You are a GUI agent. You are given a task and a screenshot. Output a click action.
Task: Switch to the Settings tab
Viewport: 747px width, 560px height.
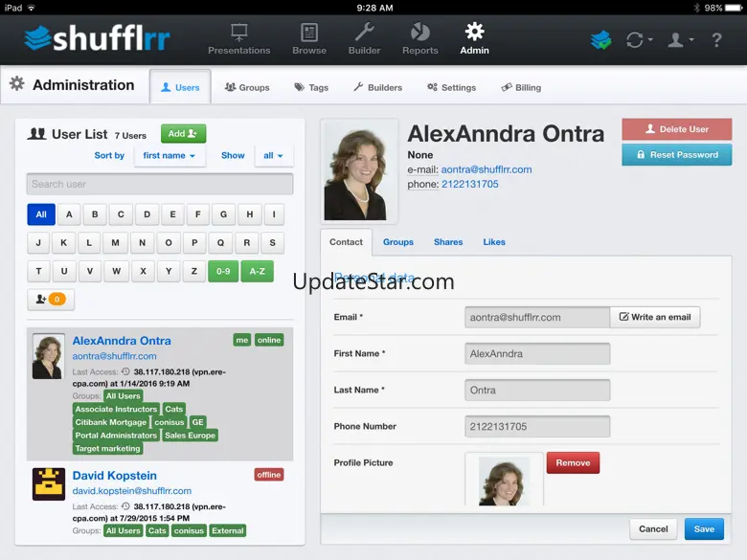[x=452, y=88]
